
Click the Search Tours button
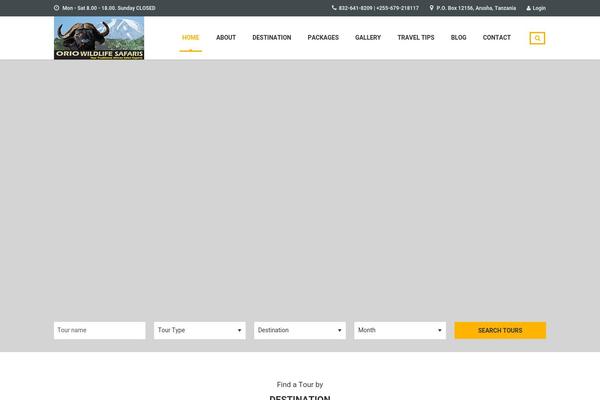click(500, 330)
